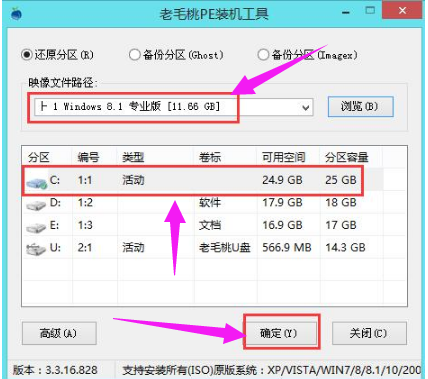Click the 25 GB capacity value

point(341,180)
